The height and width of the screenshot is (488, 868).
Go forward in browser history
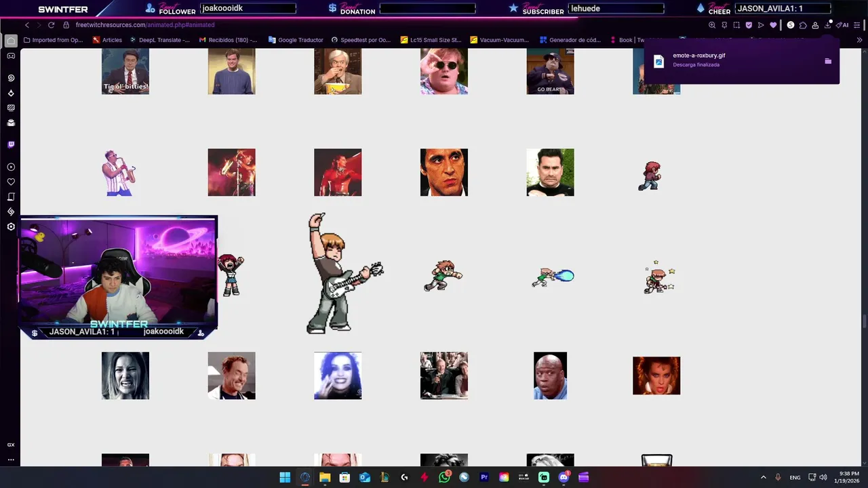point(39,25)
